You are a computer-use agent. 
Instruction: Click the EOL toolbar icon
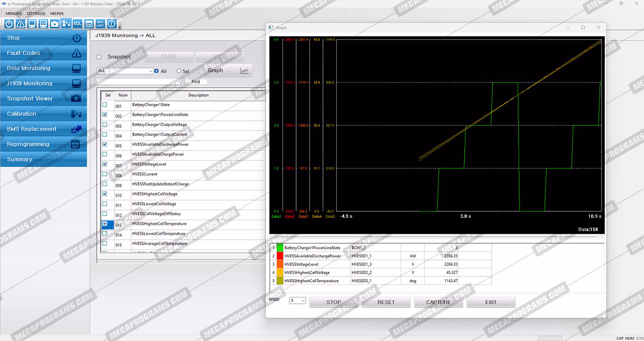[77, 24]
